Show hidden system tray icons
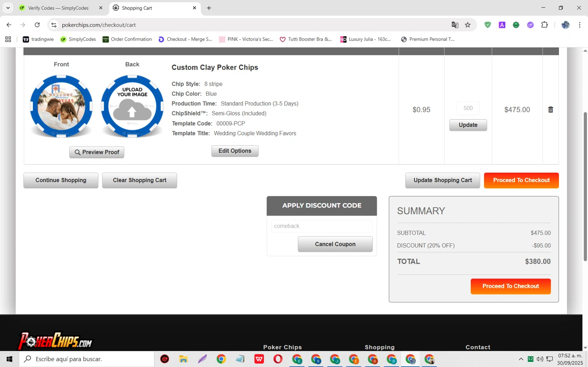588x367 pixels. click(x=521, y=359)
